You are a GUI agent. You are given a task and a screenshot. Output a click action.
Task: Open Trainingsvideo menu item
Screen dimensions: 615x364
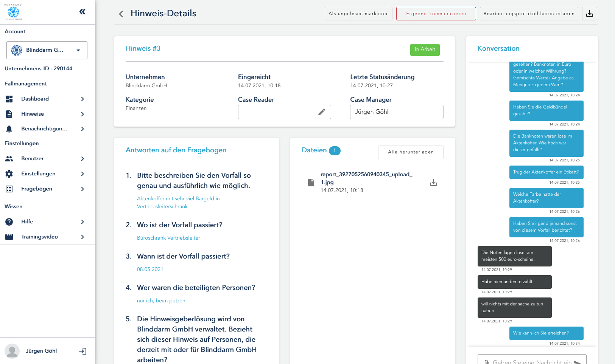point(39,237)
